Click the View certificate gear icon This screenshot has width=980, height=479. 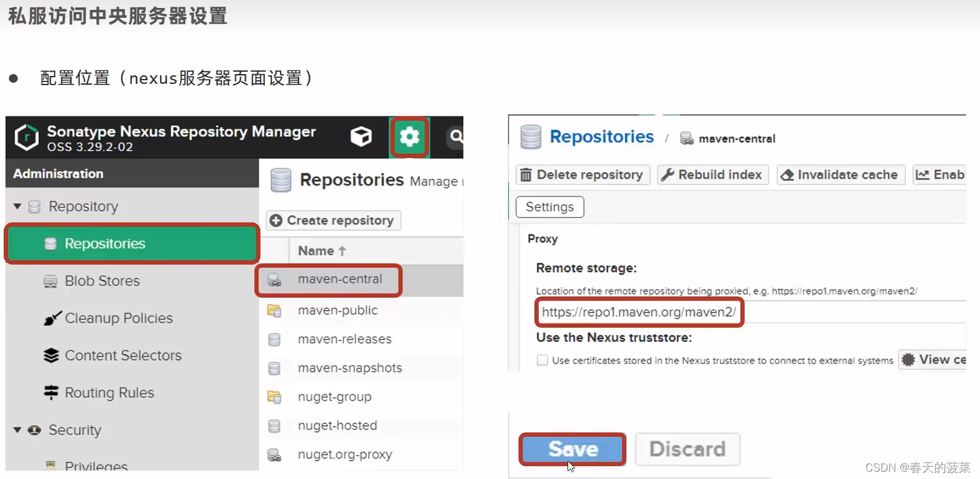tap(908, 360)
